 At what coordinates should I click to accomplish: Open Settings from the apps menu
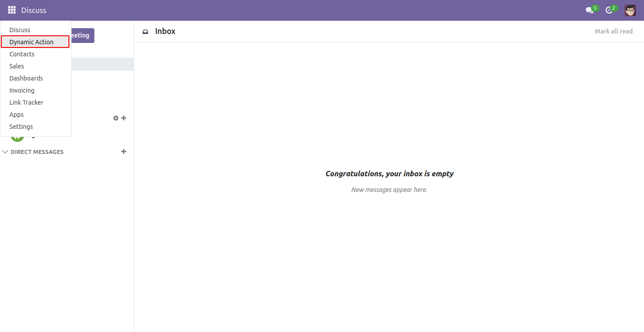point(36,127)
